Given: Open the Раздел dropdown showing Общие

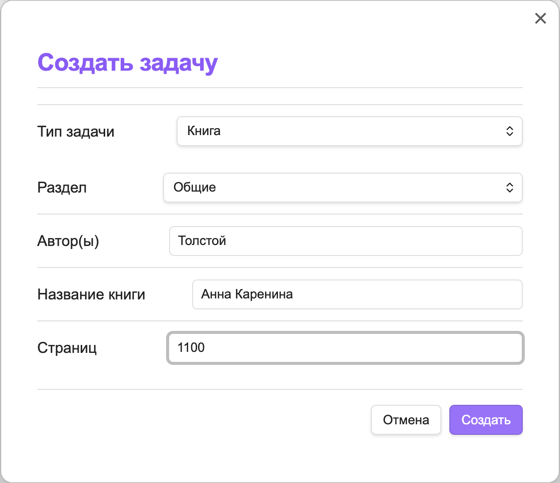Looking at the screenshot, I should click(x=343, y=188).
